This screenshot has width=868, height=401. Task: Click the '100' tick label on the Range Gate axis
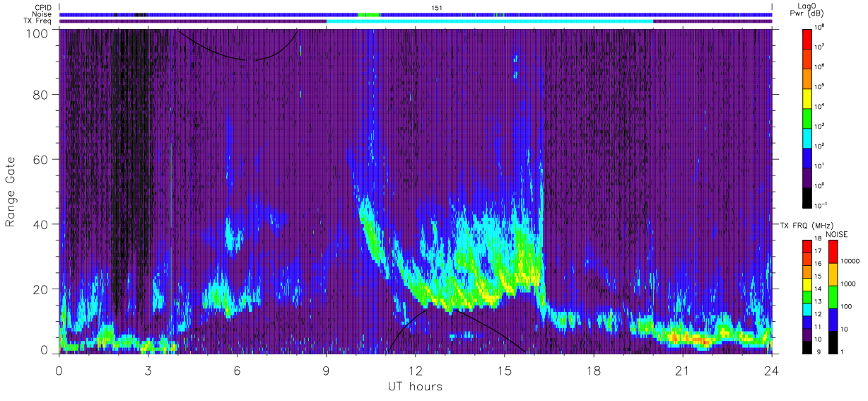(x=37, y=33)
